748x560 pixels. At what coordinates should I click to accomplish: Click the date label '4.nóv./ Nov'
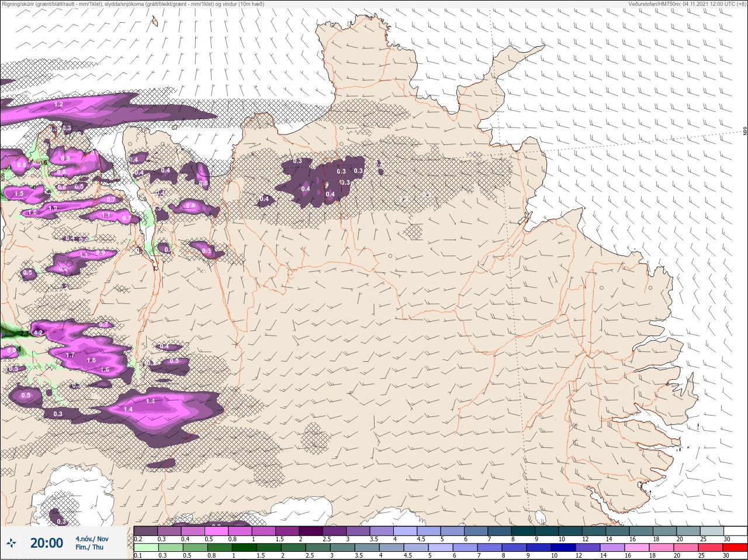coord(92,538)
